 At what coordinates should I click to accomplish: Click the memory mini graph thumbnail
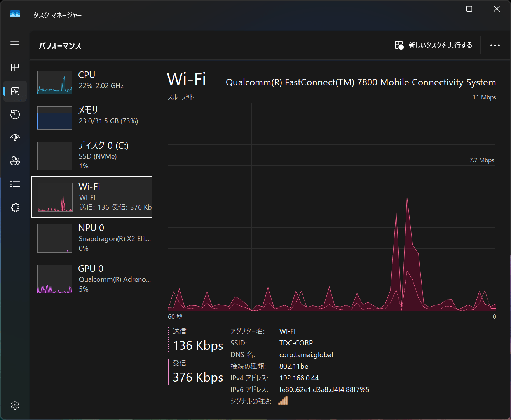click(55, 118)
